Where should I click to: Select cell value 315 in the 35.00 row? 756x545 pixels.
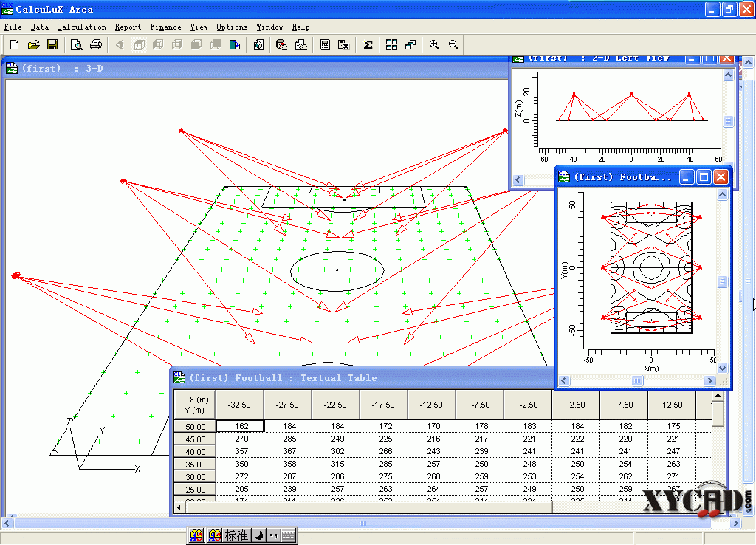(337, 464)
